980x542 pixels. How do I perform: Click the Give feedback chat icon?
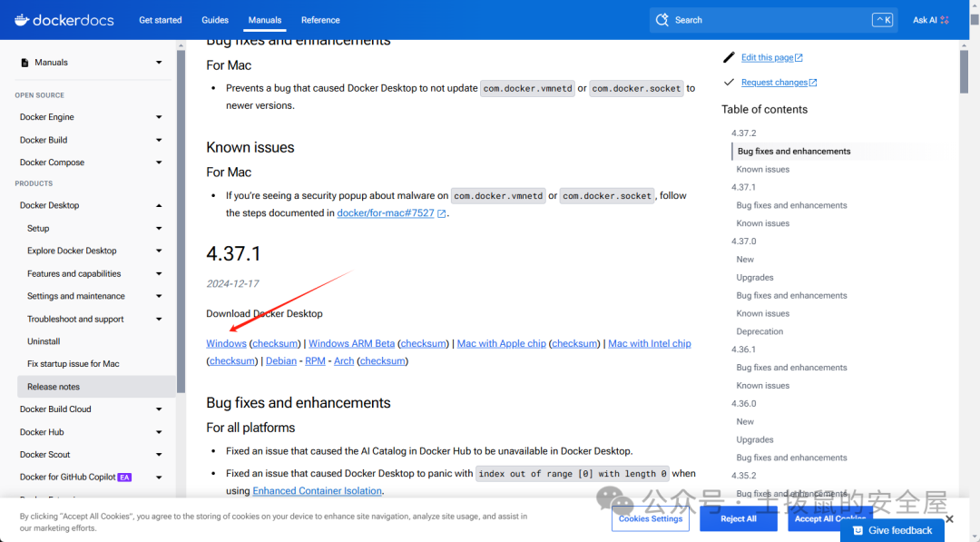[x=858, y=531]
